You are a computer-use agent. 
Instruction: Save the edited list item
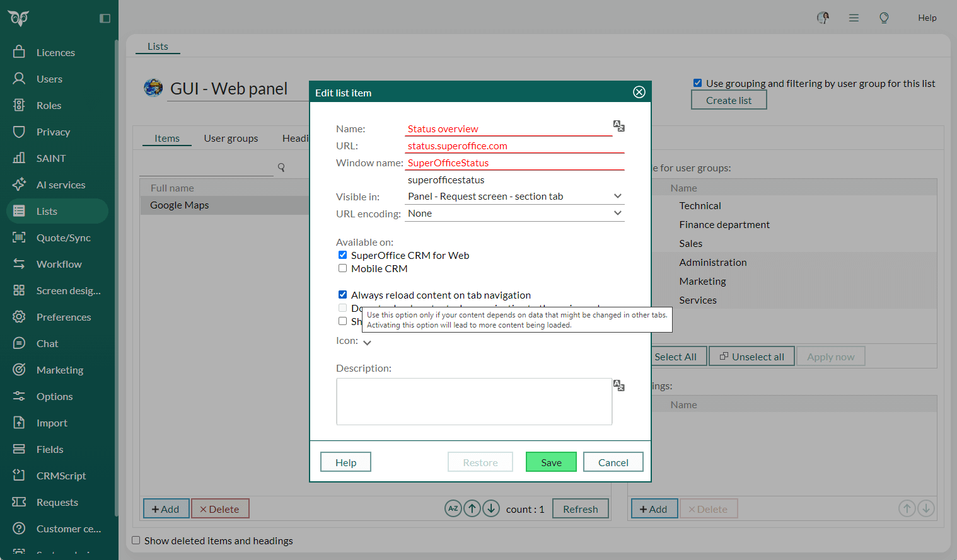(x=550, y=462)
